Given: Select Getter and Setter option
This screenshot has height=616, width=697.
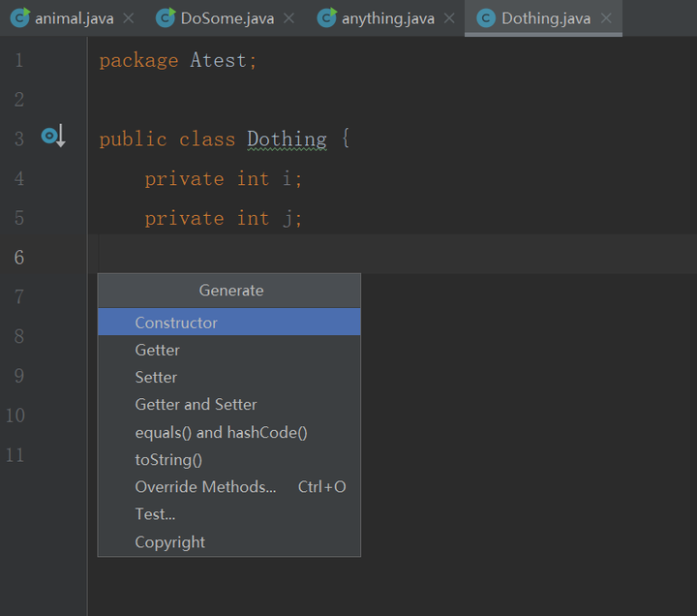Looking at the screenshot, I should point(196,404).
